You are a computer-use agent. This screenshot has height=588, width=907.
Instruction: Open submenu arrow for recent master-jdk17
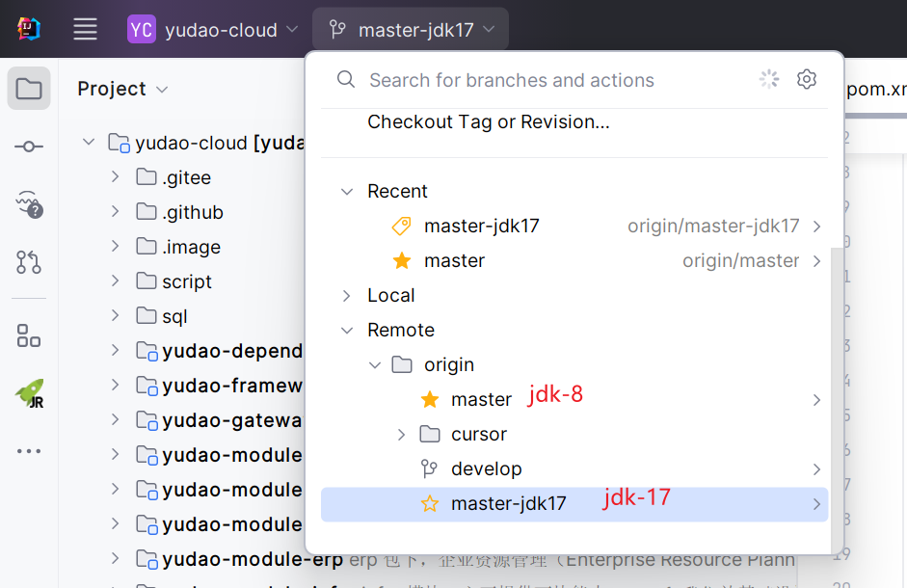[x=816, y=227]
